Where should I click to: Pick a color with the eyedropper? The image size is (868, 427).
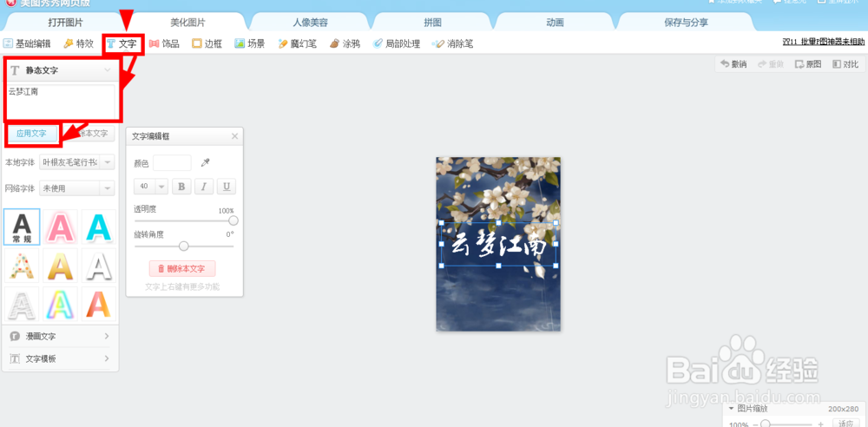click(206, 163)
